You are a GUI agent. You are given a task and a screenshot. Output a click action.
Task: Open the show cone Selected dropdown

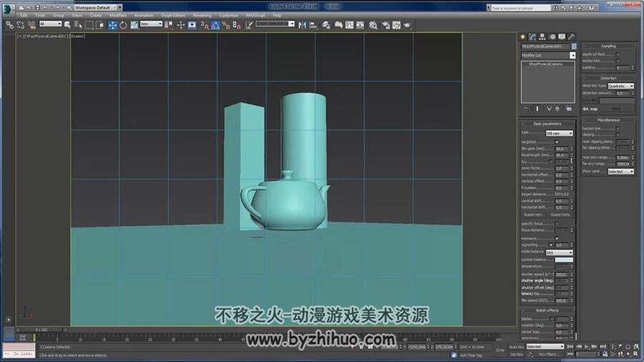[x=620, y=172]
